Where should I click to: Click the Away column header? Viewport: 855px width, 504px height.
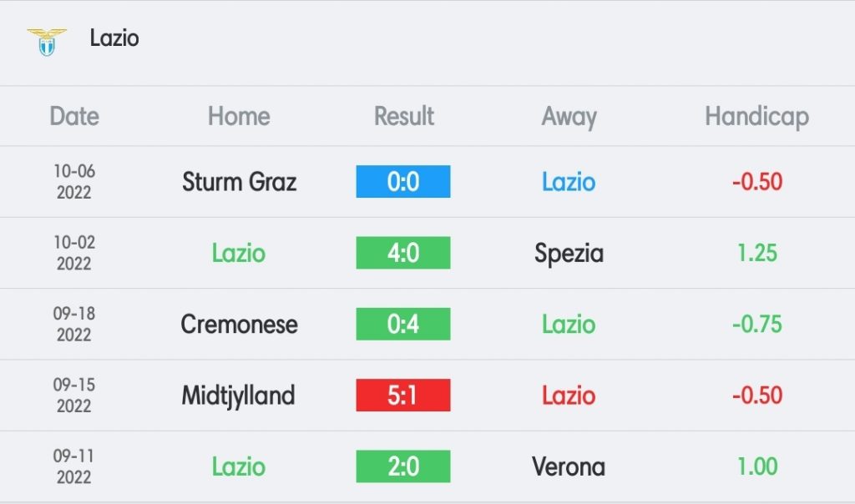(x=569, y=117)
